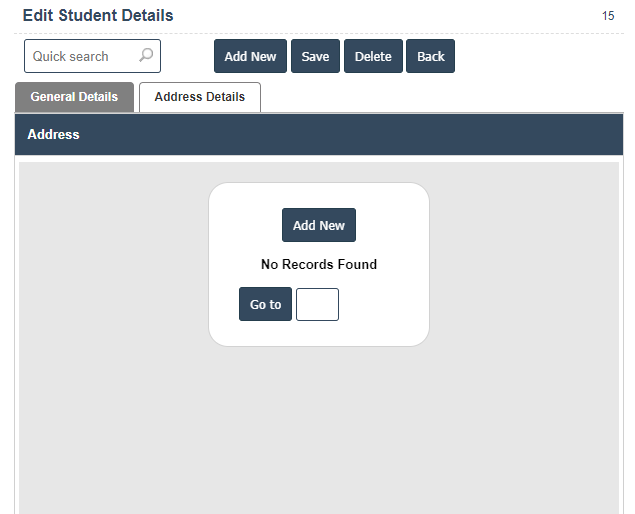This screenshot has width=635, height=514.
Task: Focus the page number box beside Go to
Action: [317, 304]
